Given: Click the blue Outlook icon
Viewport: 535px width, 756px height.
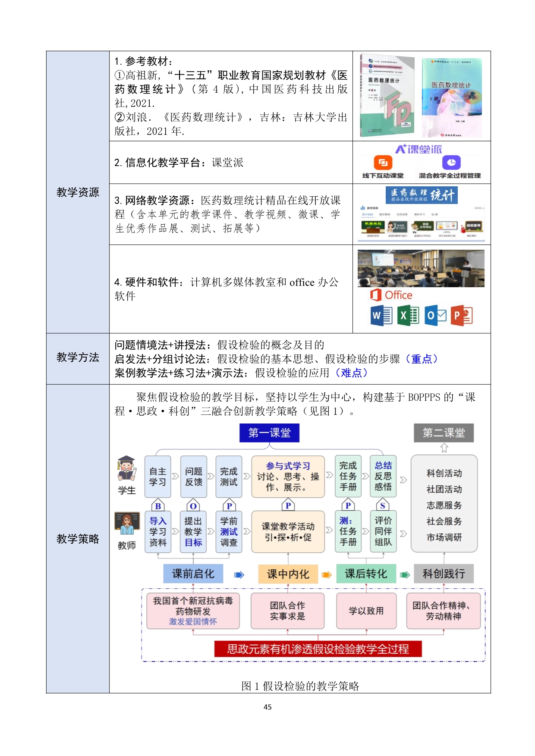Looking at the screenshot, I should pos(435,316).
